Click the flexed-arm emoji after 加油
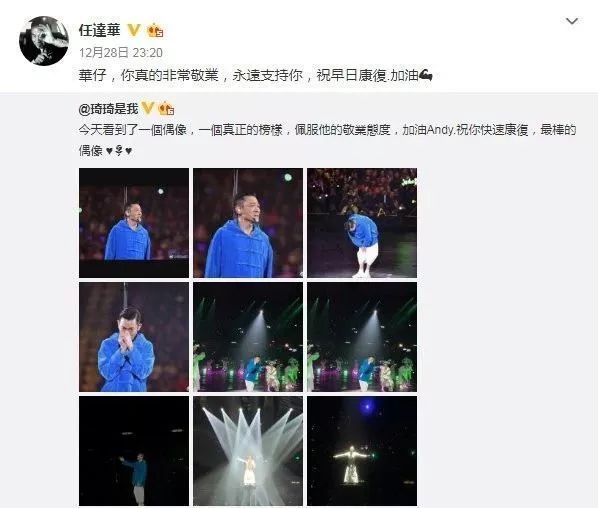This screenshot has height=508, width=598. (x=426, y=76)
